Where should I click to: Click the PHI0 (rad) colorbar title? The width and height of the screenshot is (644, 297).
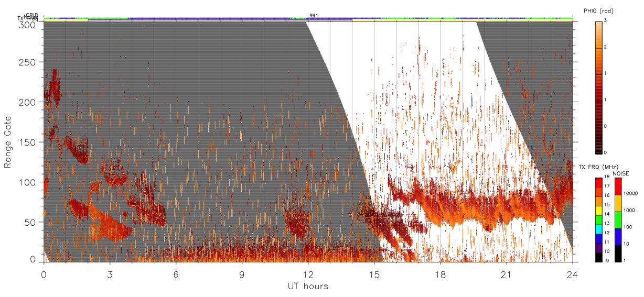tap(598, 10)
